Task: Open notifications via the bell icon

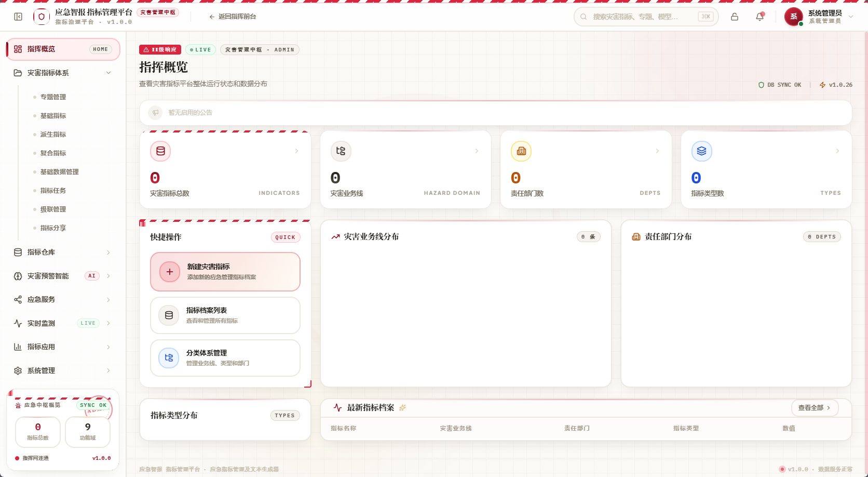Action: tap(759, 17)
